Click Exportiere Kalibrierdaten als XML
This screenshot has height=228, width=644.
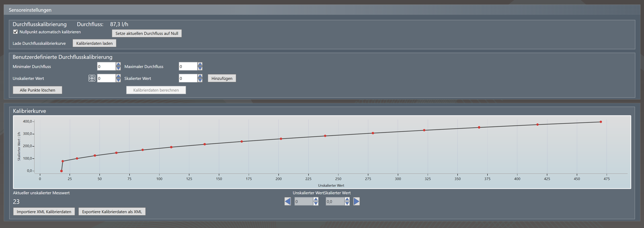(x=112, y=212)
